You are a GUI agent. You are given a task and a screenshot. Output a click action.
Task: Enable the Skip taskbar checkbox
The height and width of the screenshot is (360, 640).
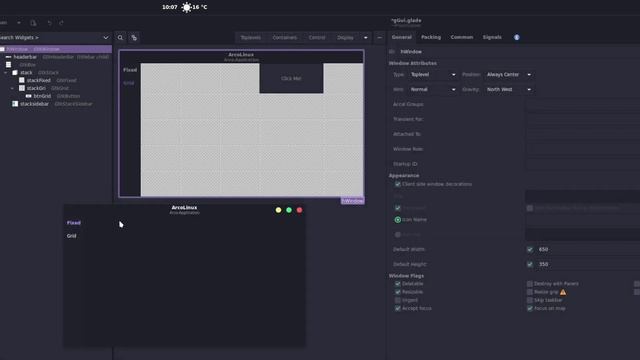pos(530,300)
